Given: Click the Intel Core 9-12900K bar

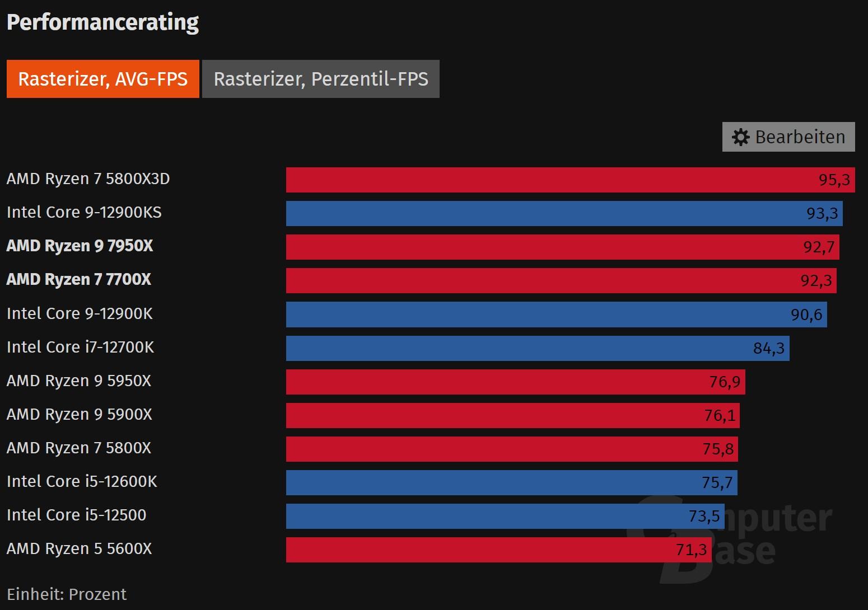Looking at the screenshot, I should tap(557, 315).
